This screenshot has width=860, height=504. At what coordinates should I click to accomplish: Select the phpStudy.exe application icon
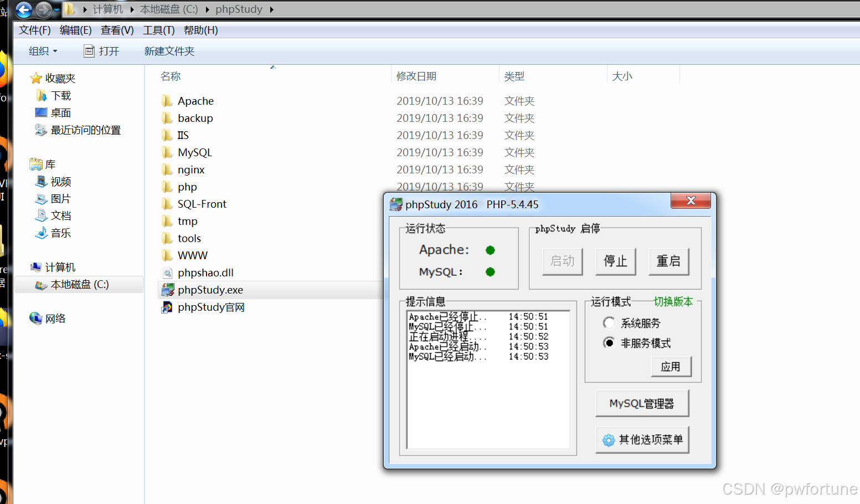click(167, 290)
